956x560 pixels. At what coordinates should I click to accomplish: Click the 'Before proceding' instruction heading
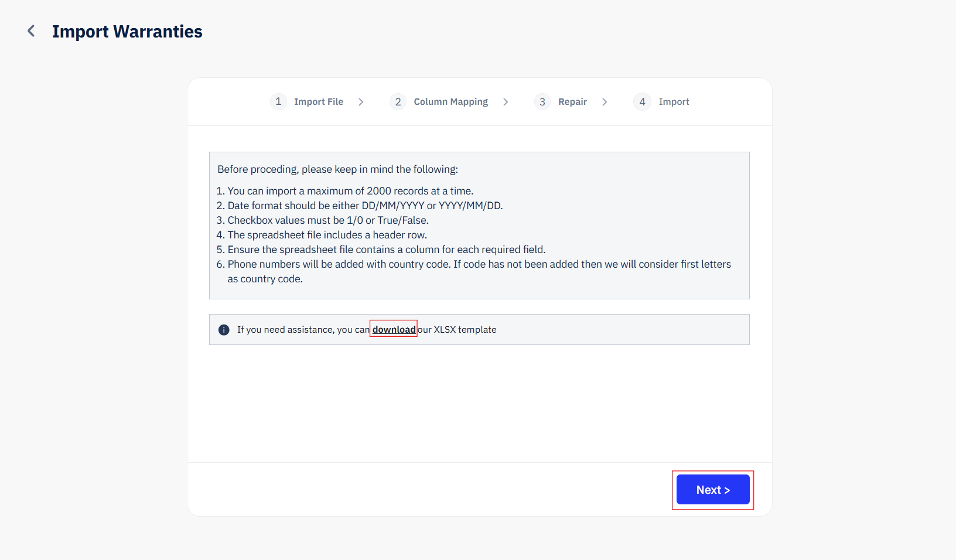point(337,169)
